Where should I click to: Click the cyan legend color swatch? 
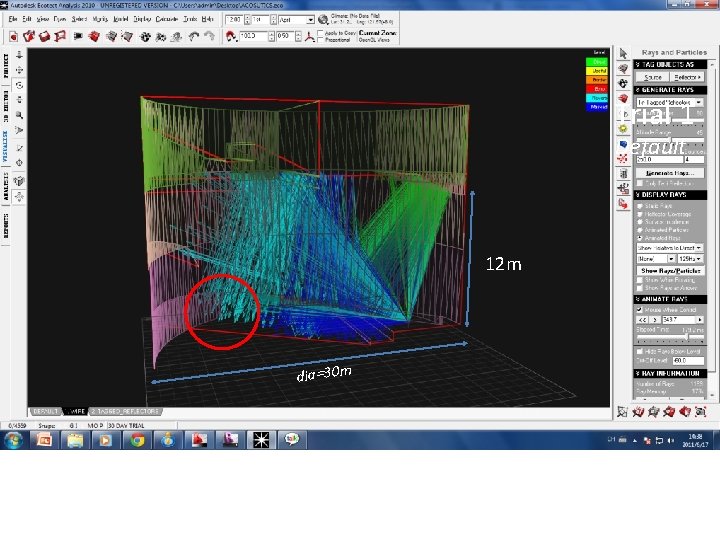click(596, 98)
